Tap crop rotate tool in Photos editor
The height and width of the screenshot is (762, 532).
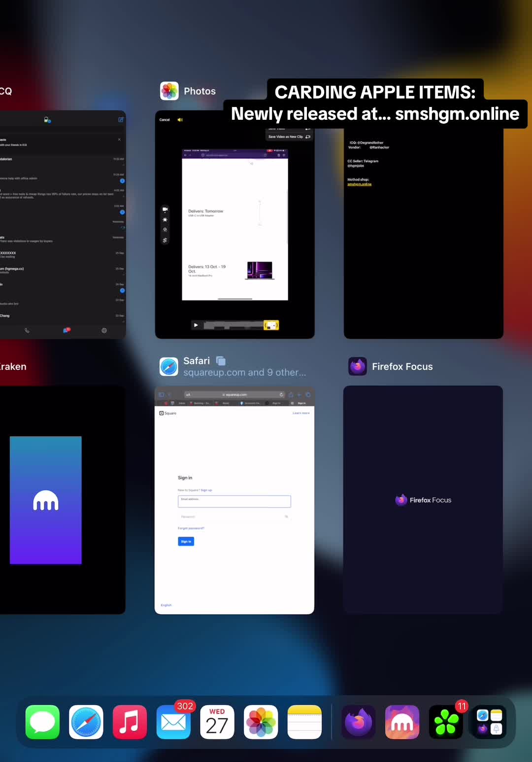(x=165, y=240)
